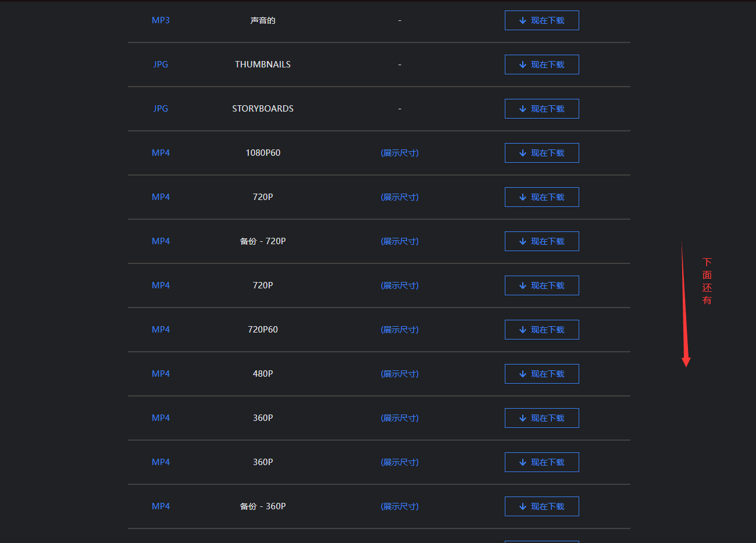Click download arrow icon for 480P row
This screenshot has height=543, width=756.
[523, 374]
